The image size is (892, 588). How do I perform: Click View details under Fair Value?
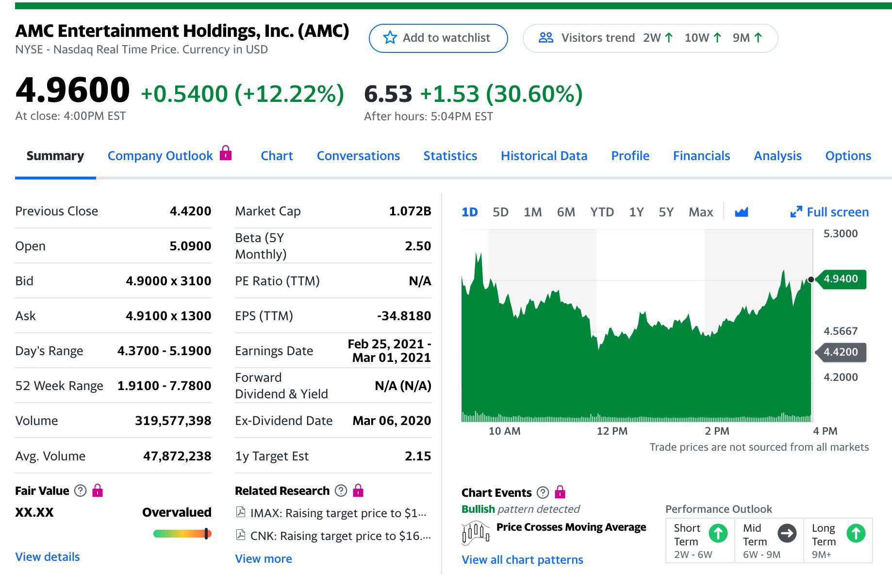pos(48,556)
